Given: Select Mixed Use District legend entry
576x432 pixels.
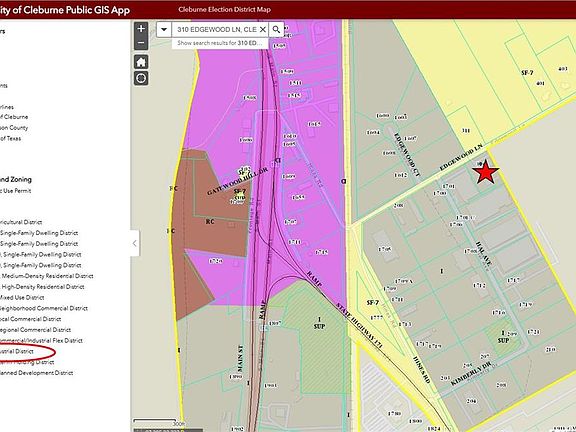Looking at the screenshot, I should click(22, 298).
